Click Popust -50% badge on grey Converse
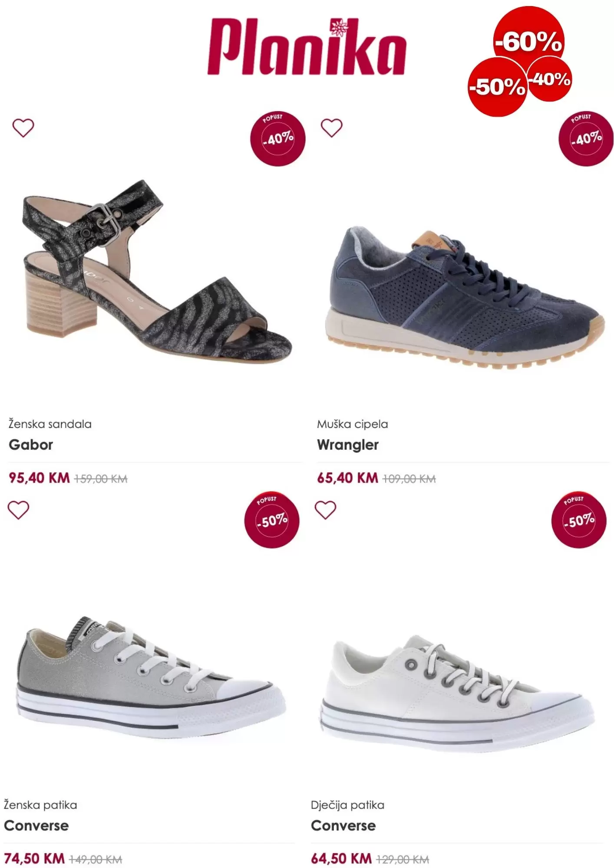This screenshot has height=868, width=614. click(272, 520)
